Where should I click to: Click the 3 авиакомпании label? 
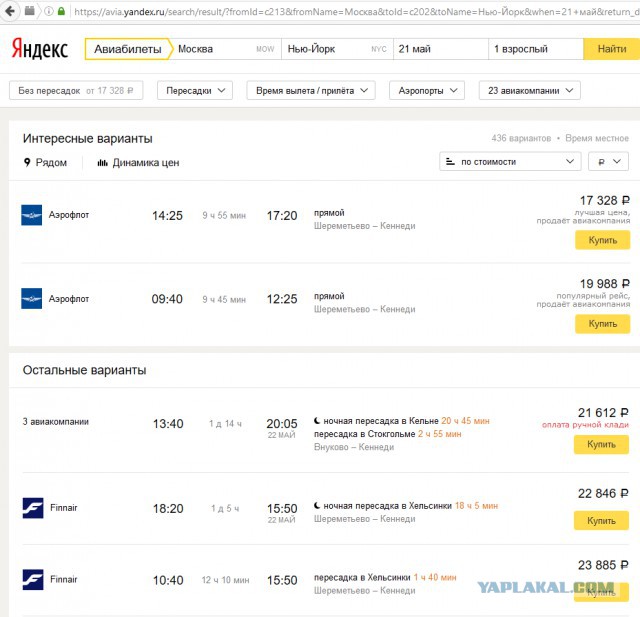click(x=56, y=422)
